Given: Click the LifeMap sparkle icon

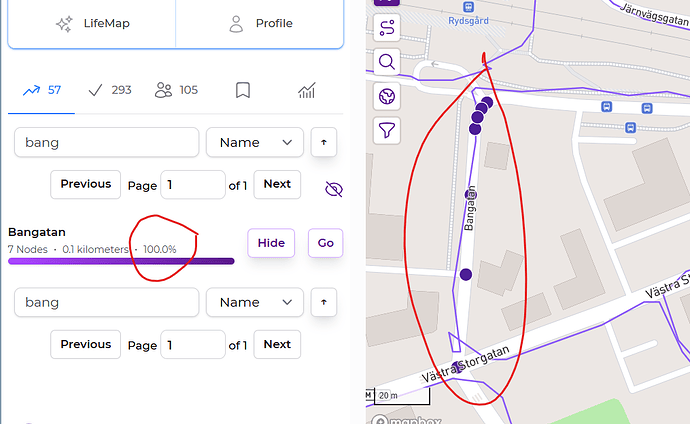Looking at the screenshot, I should click(x=64, y=24).
